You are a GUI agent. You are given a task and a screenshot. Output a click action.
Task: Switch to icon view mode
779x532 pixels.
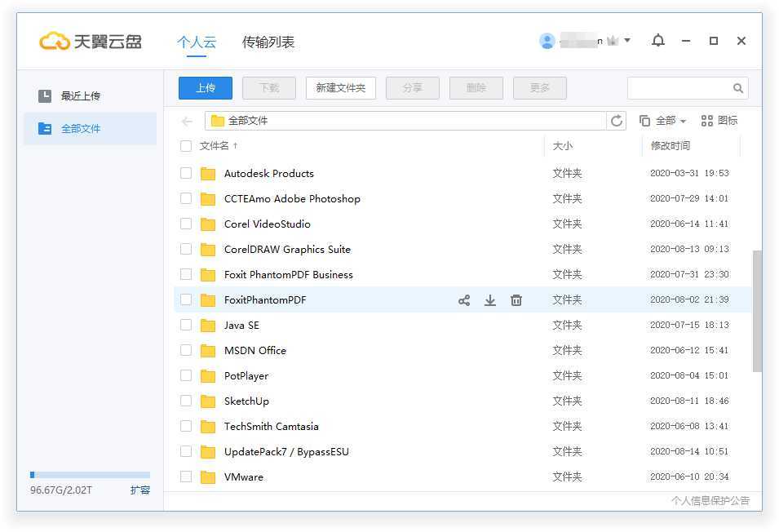pyautogui.click(x=719, y=120)
